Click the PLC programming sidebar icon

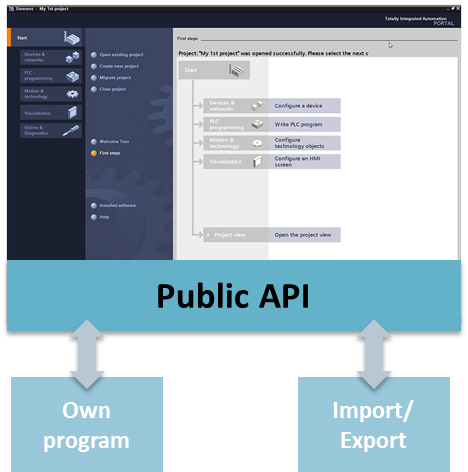[72, 76]
